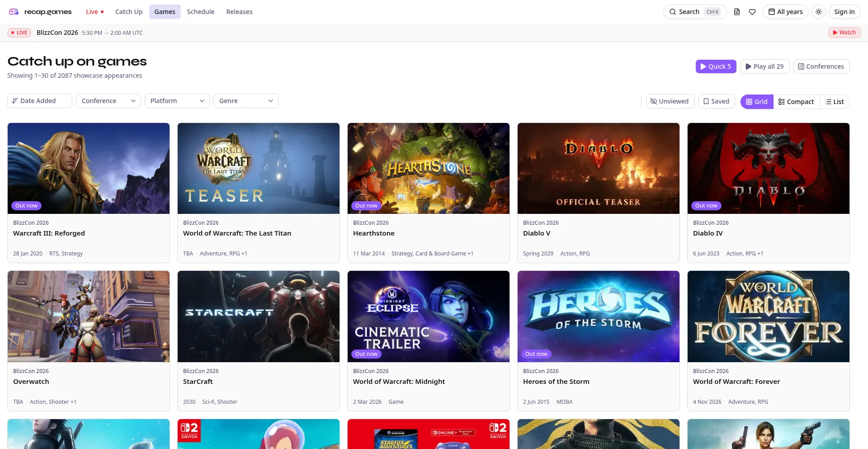Switch to List view

(835, 102)
